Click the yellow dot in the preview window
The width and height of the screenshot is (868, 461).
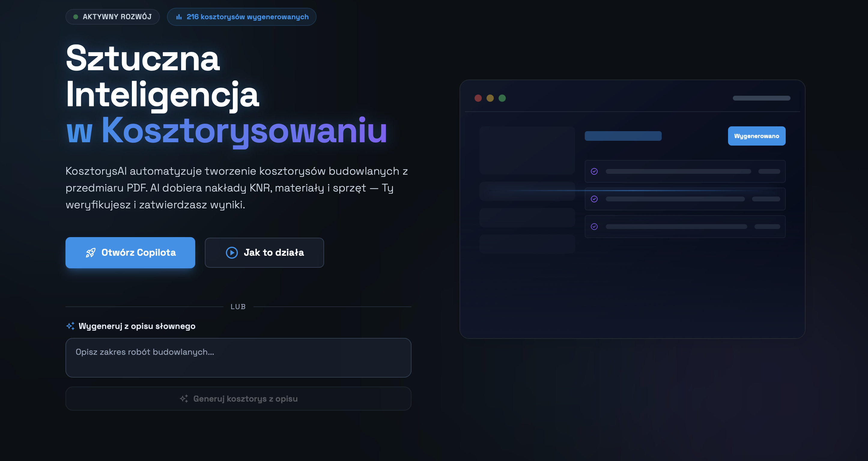coord(490,98)
